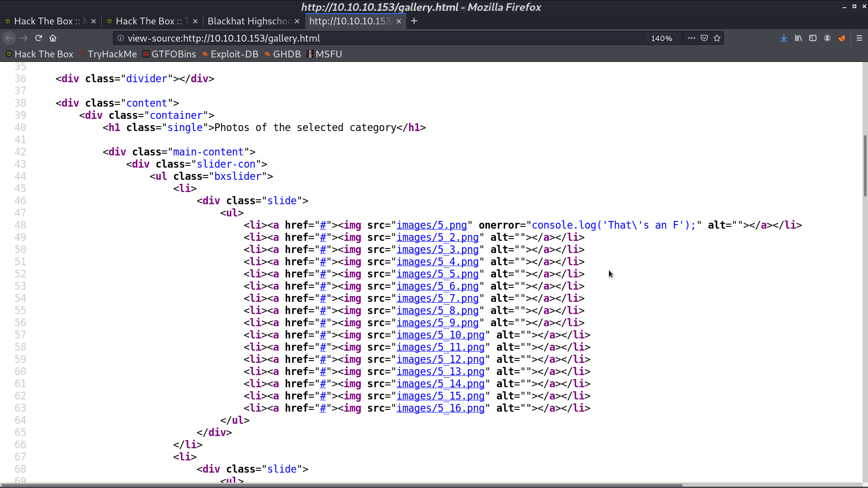Open the images/5_8.png link
This screenshot has height=488, width=868.
point(438,311)
